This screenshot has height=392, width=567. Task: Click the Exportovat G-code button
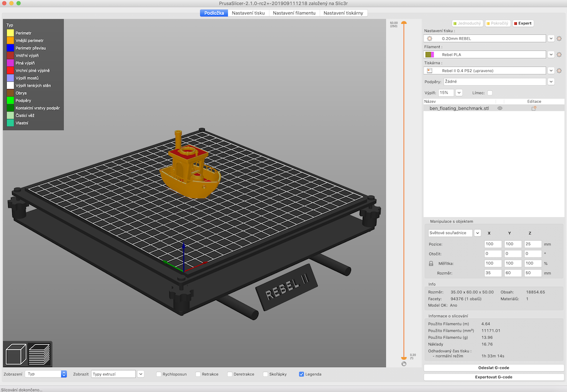tap(494, 377)
